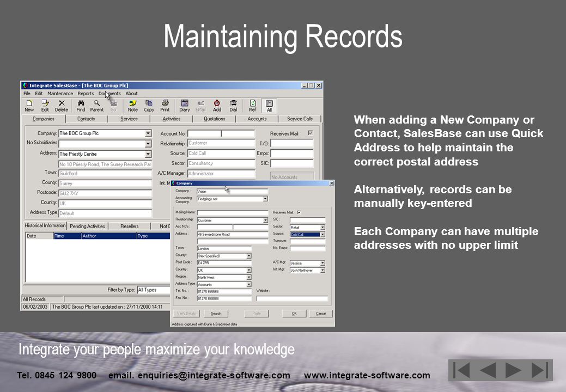Screen dimensions: 566x392
Task: Click Search button in Company dialog
Action: pos(216,314)
